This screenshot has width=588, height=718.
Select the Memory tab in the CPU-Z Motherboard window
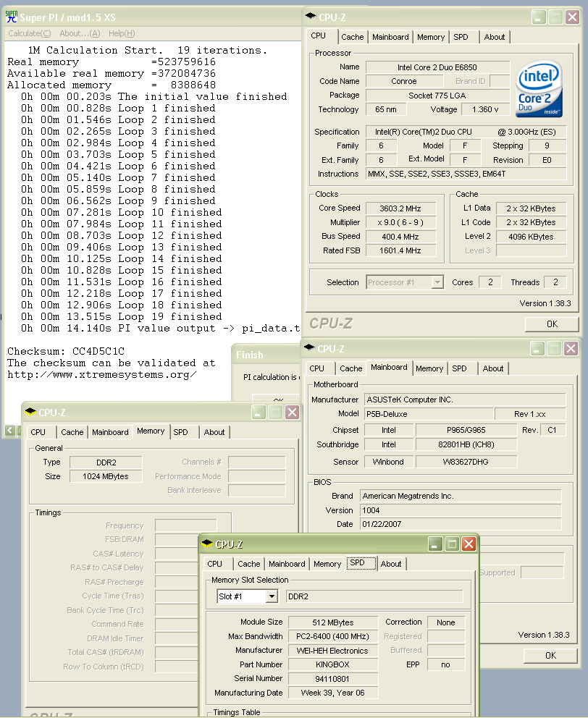pyautogui.click(x=429, y=368)
